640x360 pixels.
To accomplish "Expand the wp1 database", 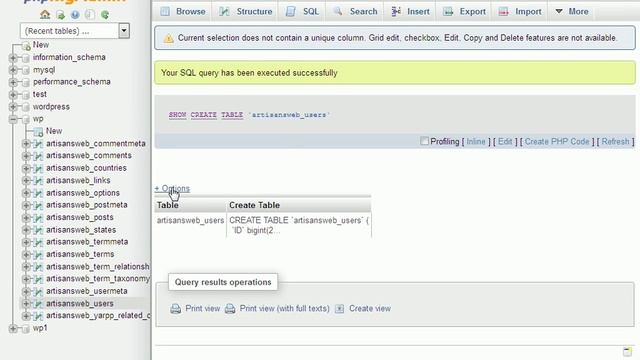I will tap(13, 328).
